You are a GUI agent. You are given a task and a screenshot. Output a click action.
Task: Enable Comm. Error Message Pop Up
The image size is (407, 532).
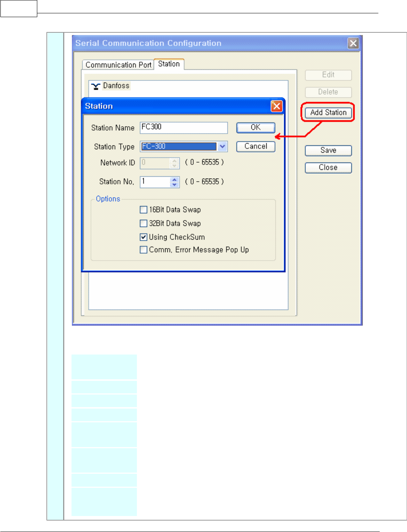coord(143,250)
